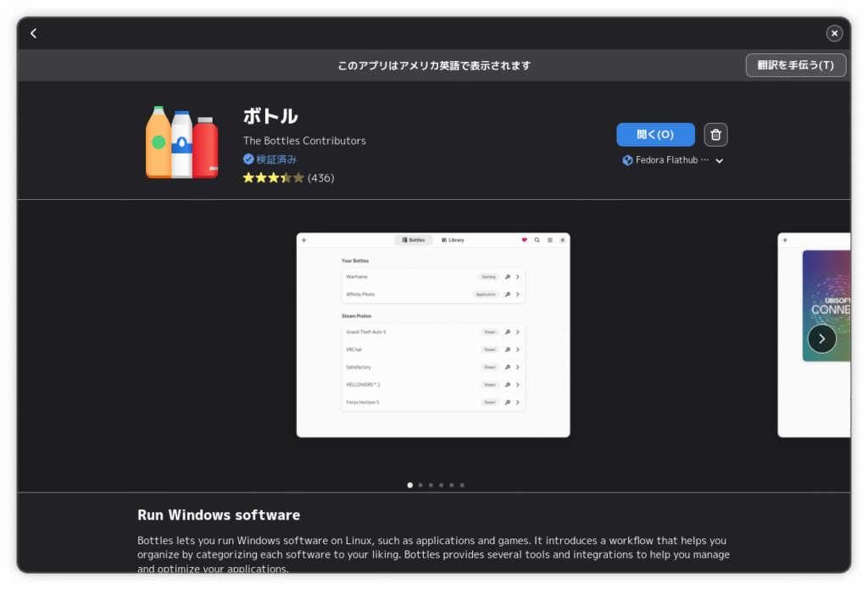
Task: Click the next screenshot arrow button
Action: click(821, 339)
